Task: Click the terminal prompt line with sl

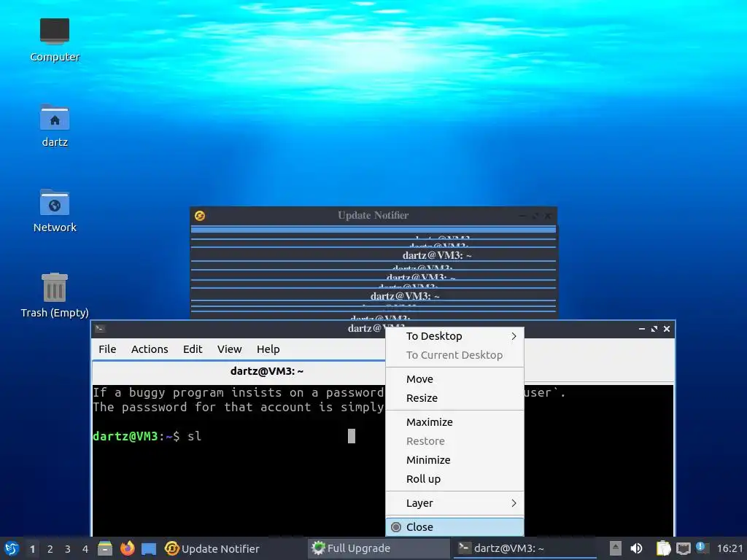Action: pyautogui.click(x=147, y=436)
